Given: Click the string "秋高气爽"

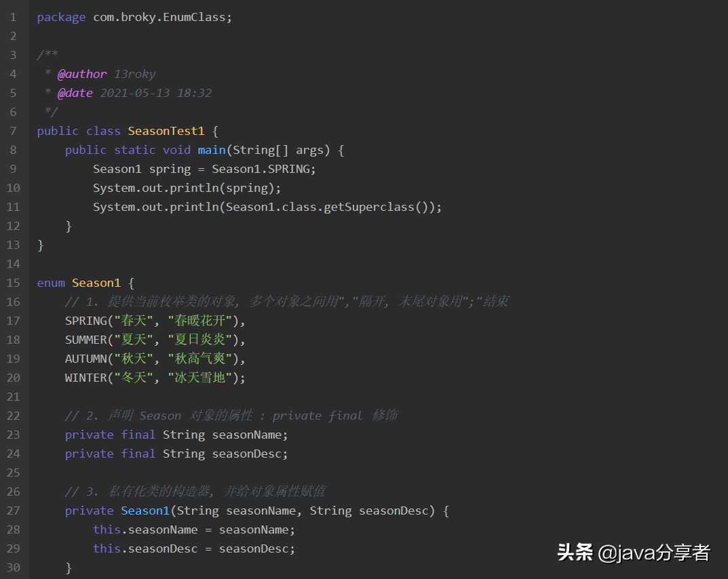Looking at the screenshot, I should (x=200, y=359).
